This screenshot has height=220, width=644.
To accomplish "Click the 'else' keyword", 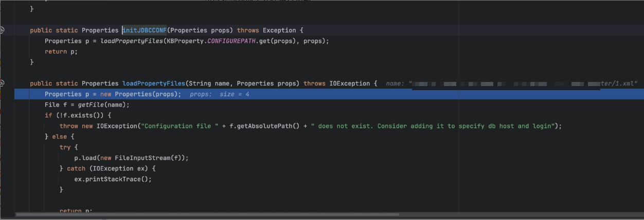I will [59, 137].
